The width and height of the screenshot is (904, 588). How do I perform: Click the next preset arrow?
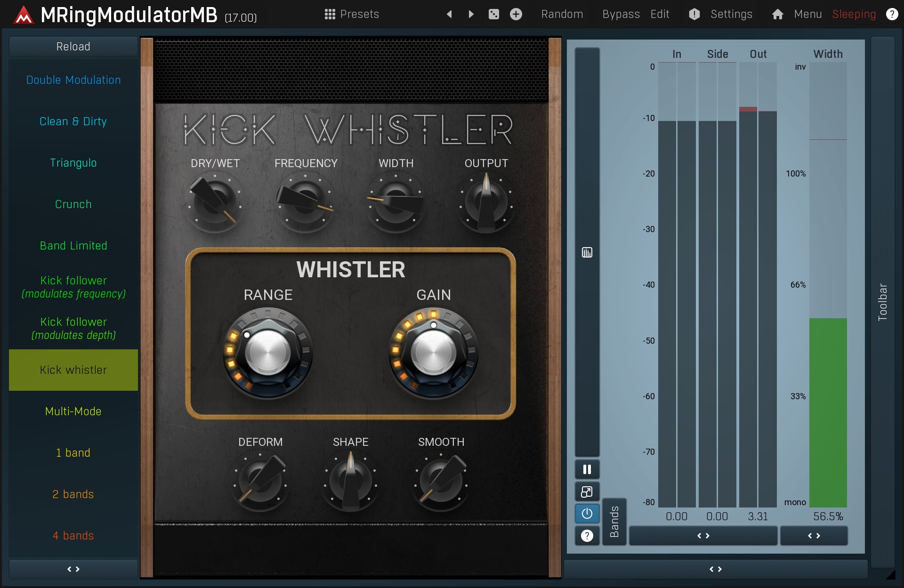pos(471,14)
